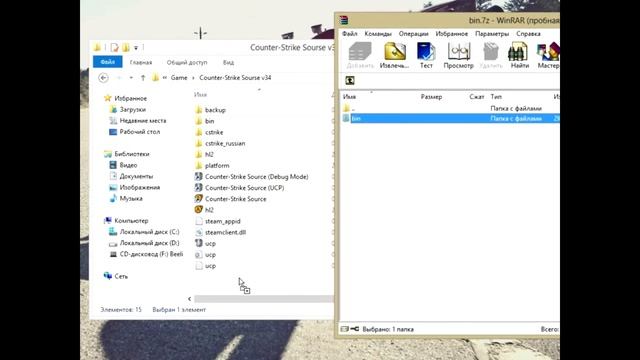Open the Музыка library
Image resolution: width=640 pixels, height=360 pixels.
point(126,198)
